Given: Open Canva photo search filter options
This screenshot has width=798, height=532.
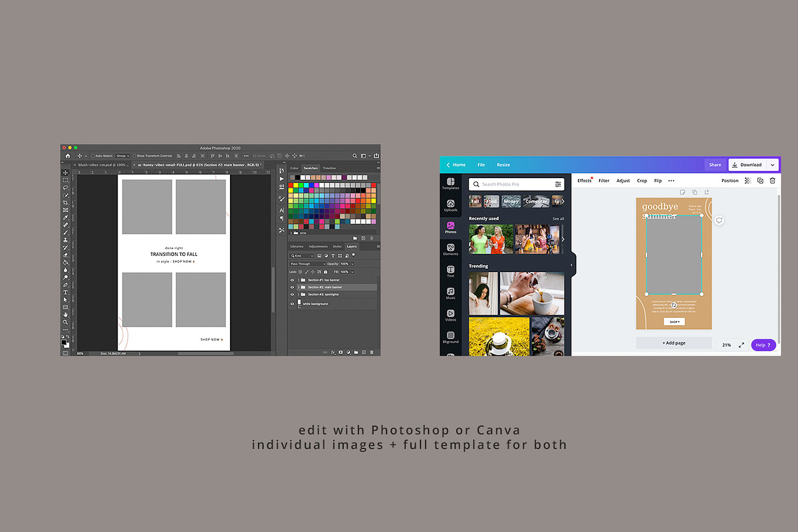Looking at the screenshot, I should [558, 184].
